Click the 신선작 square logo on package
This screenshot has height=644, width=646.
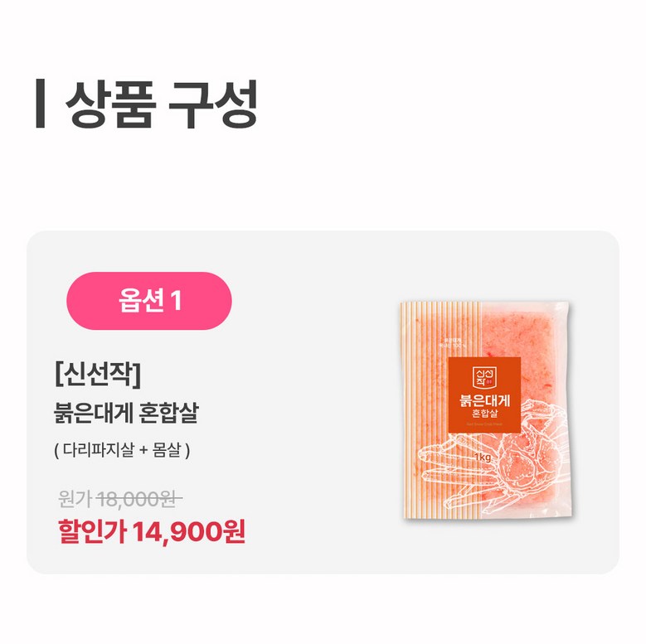(x=484, y=378)
